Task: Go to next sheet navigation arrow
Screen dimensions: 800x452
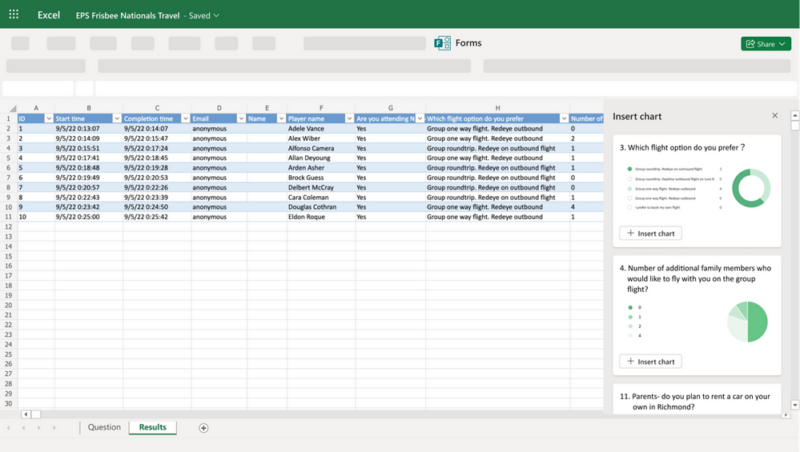Action: (39, 428)
